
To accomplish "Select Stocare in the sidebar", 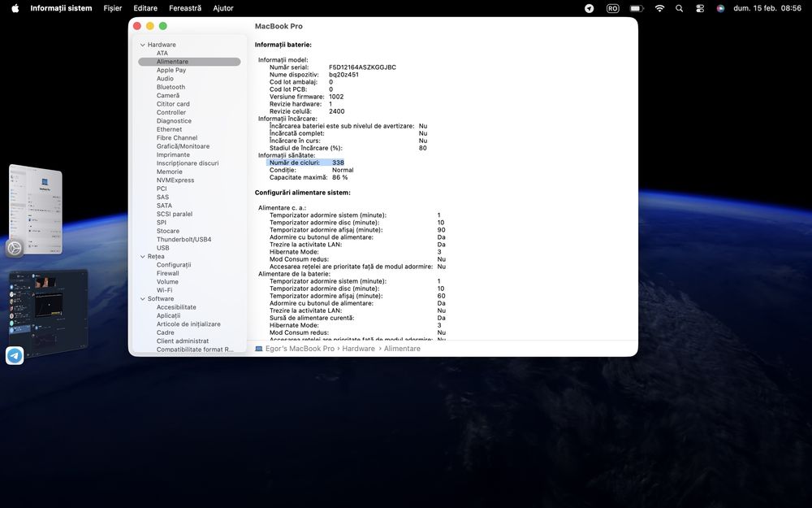I will tap(168, 231).
